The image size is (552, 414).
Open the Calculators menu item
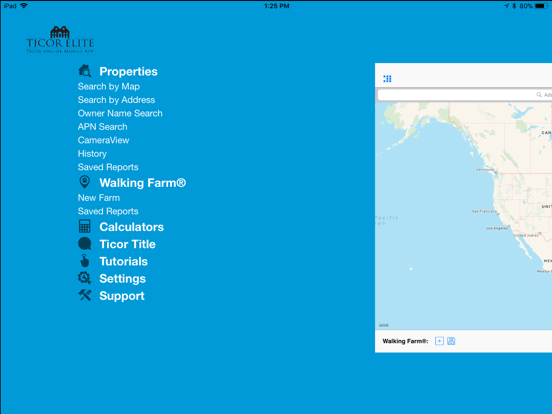click(x=132, y=227)
